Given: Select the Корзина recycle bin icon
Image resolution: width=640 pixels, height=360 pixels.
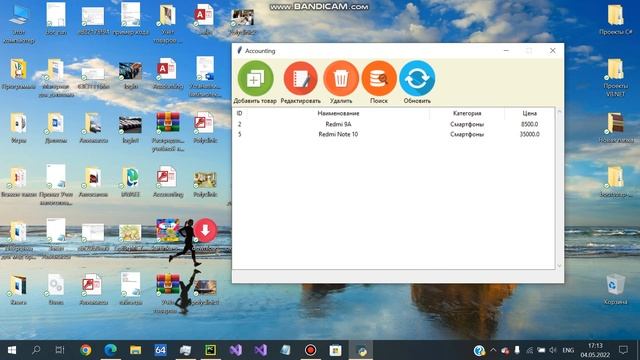Looking at the screenshot, I should 615,289.
